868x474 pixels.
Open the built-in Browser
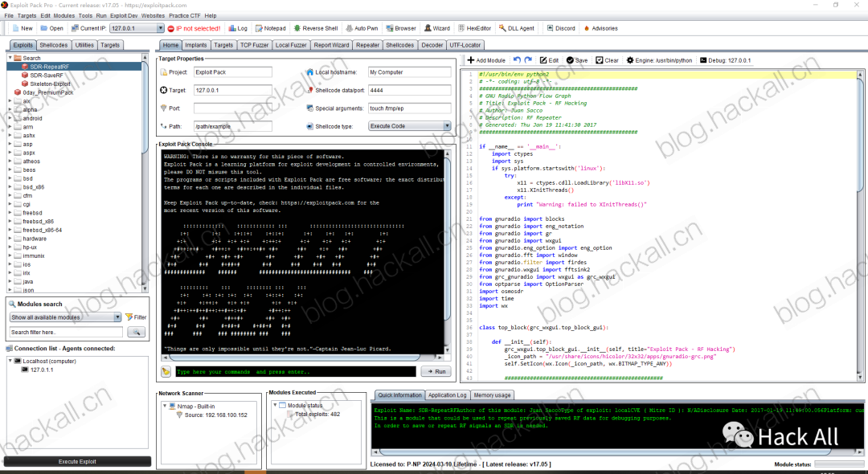(x=401, y=28)
